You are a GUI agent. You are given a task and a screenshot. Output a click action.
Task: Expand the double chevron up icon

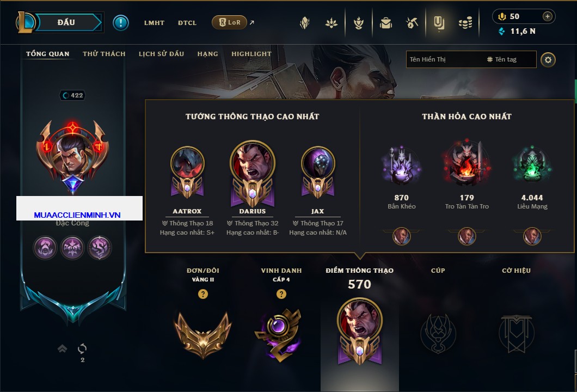click(62, 348)
